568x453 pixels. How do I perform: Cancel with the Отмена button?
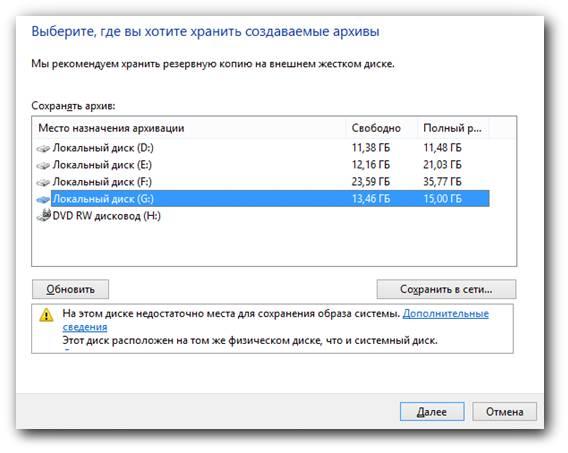[505, 412]
